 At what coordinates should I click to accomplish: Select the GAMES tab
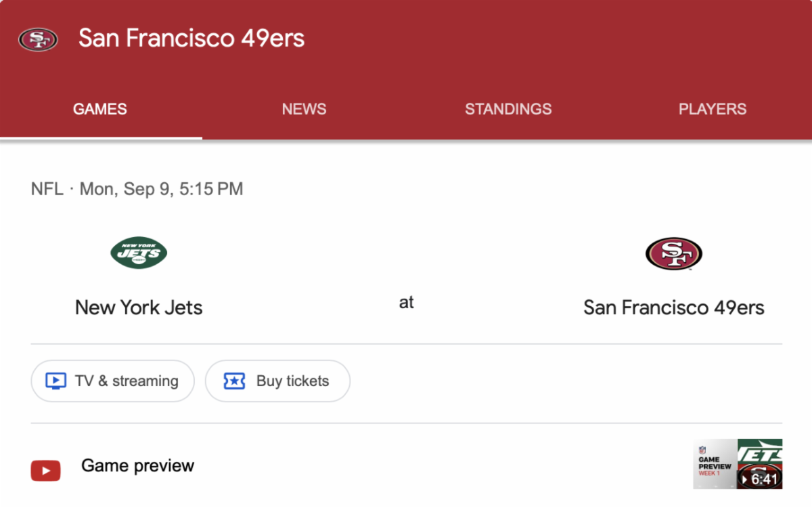point(100,109)
